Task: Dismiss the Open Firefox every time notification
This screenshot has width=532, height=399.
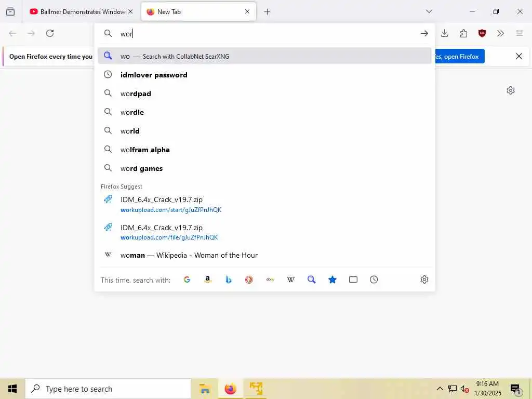Action: [519, 56]
